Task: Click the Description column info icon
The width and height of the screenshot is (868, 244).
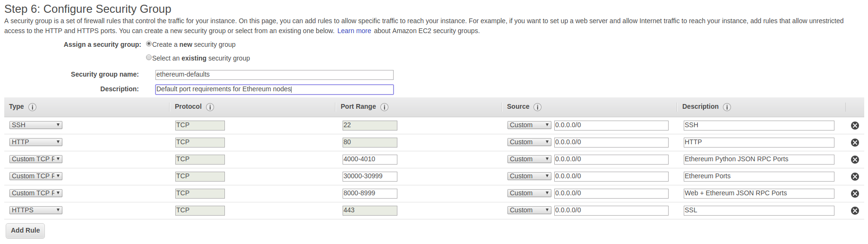Action: pyautogui.click(x=727, y=107)
